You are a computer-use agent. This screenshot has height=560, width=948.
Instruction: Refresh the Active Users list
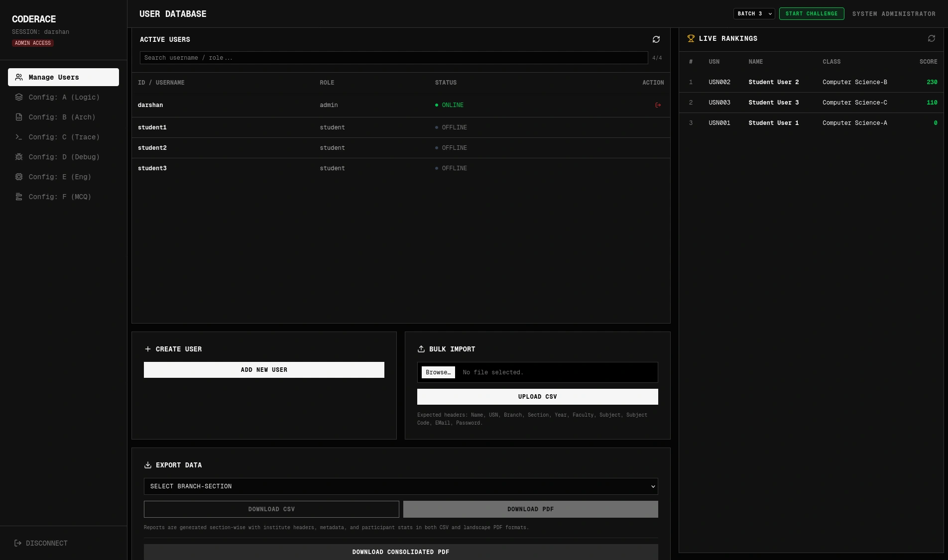pyautogui.click(x=656, y=39)
